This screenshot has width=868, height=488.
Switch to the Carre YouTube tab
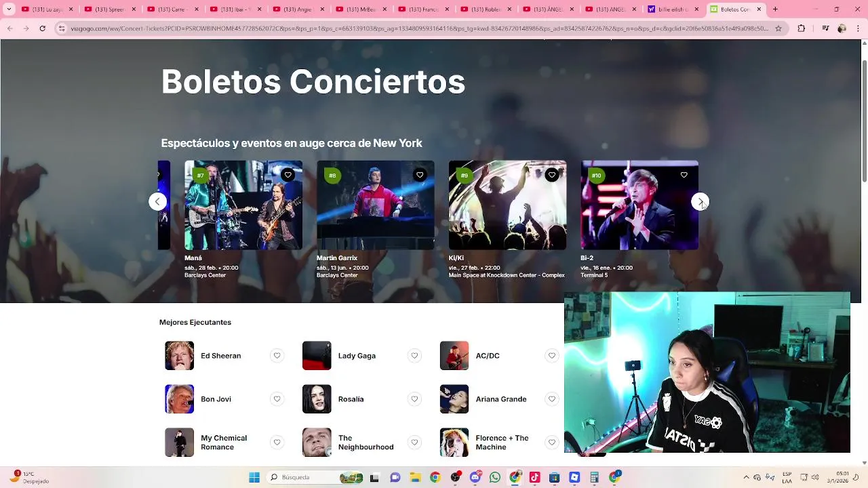[x=172, y=9]
